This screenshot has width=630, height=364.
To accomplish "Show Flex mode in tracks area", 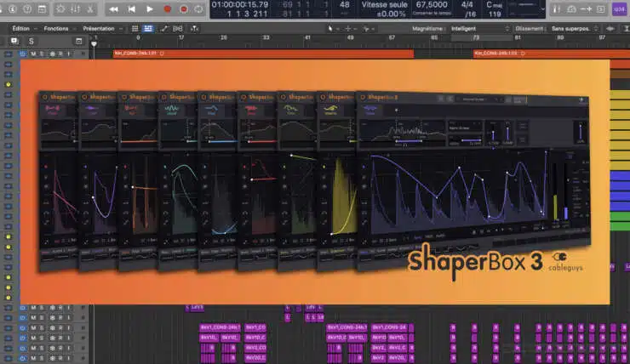I will coord(178,29).
